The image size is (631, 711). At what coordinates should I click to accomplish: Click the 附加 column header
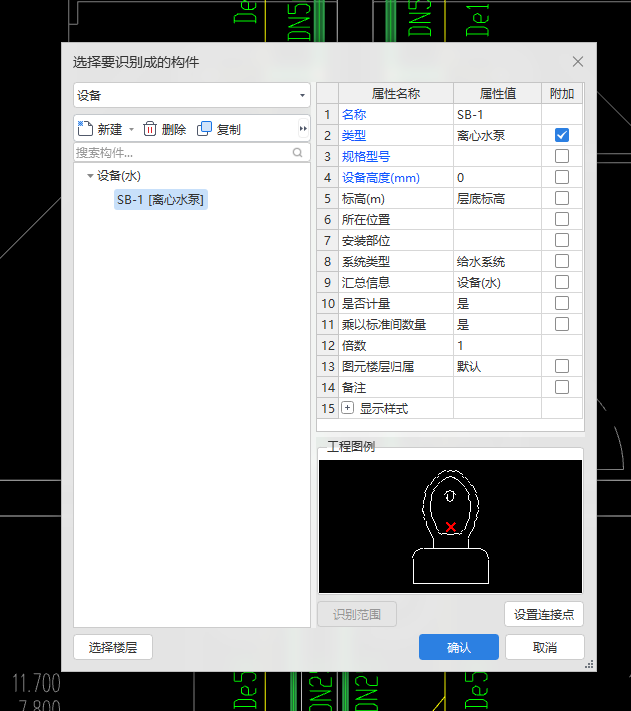[x=562, y=93]
